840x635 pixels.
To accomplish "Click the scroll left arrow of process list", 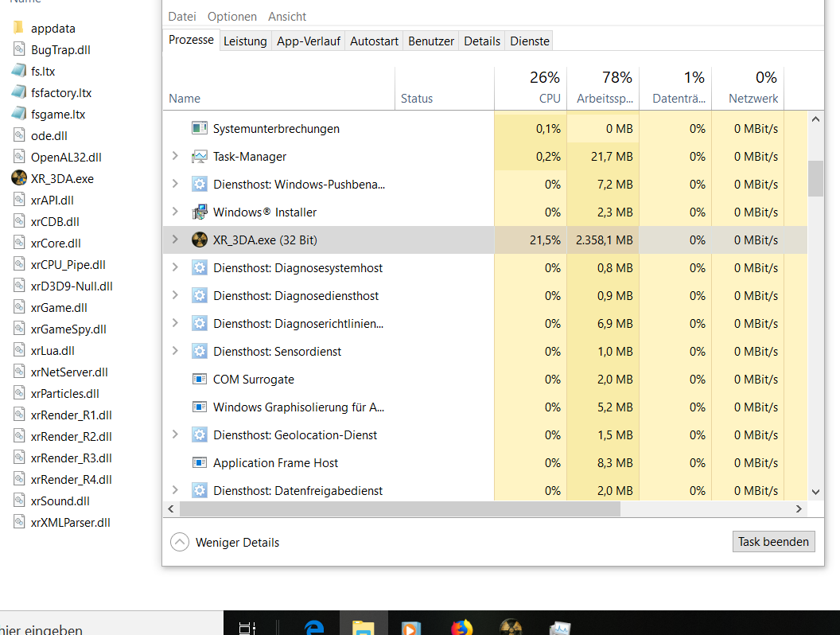I will [171, 508].
